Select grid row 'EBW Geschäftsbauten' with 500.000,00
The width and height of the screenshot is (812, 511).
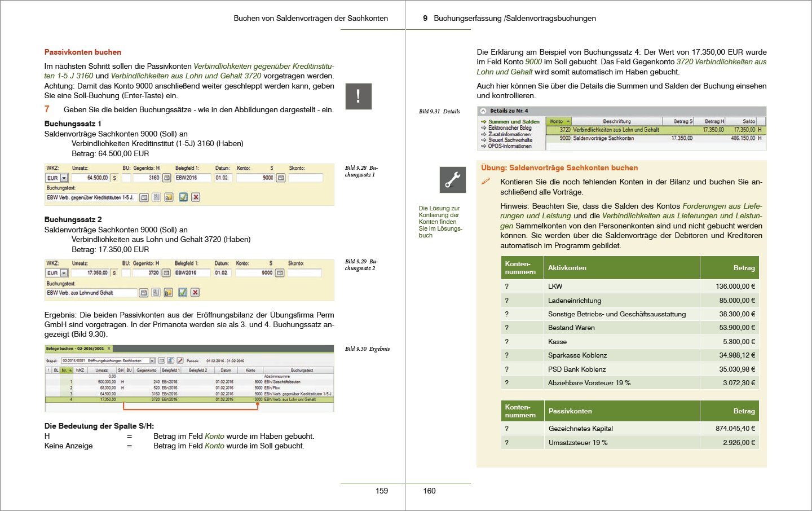coord(189,382)
